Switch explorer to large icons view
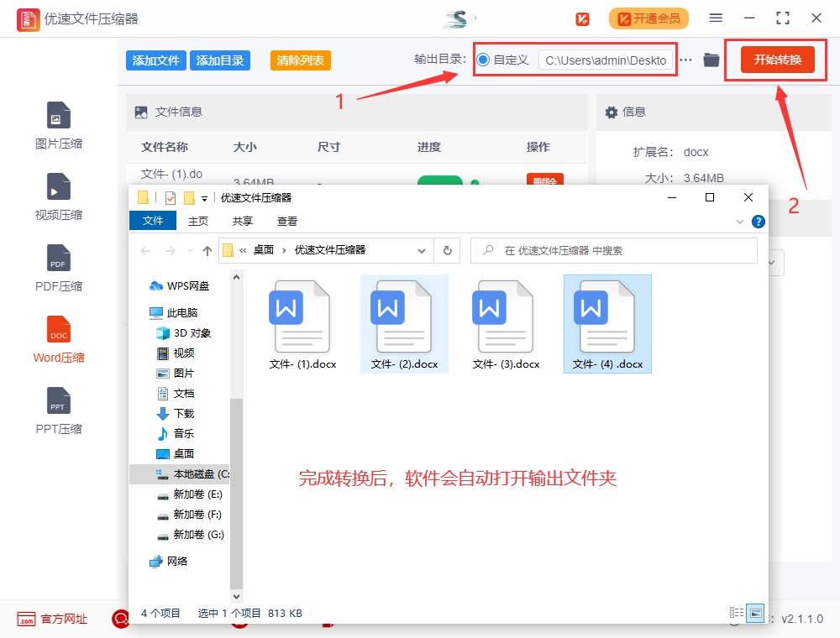840x638 pixels. 755,613
